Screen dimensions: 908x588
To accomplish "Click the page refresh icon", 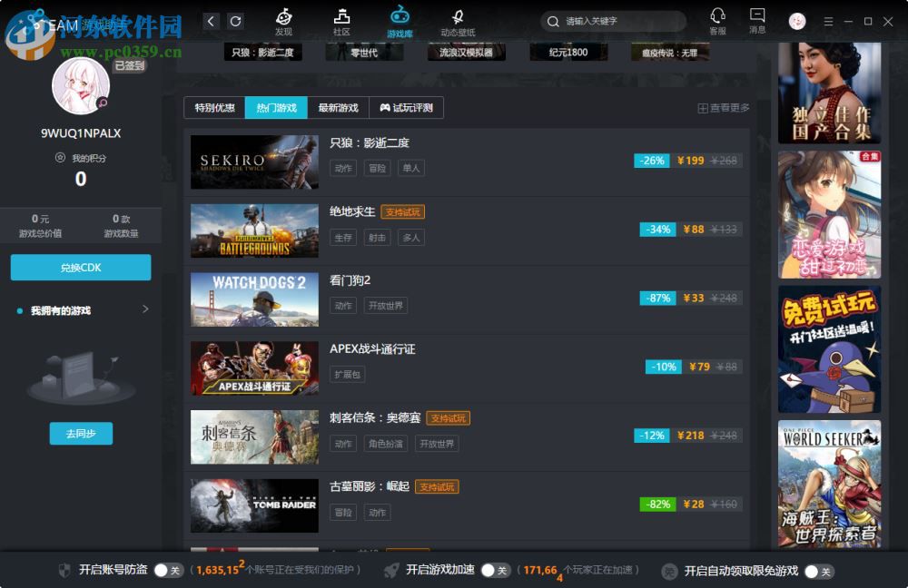I will tap(236, 20).
